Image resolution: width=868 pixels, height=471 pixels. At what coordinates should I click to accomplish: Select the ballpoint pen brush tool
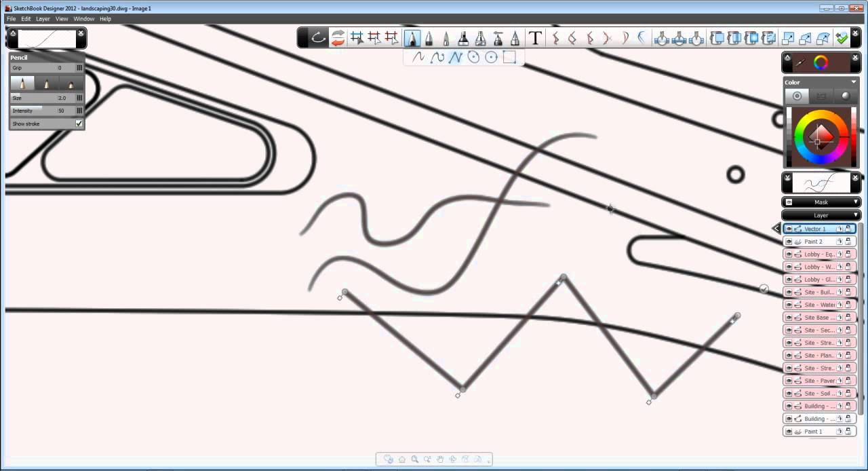click(429, 39)
